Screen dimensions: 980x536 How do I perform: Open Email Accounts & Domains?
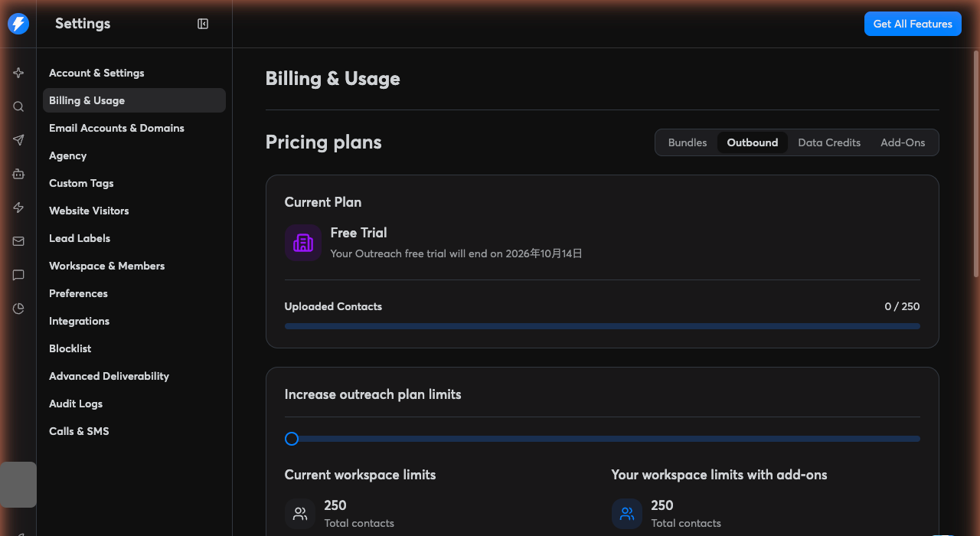click(134, 128)
